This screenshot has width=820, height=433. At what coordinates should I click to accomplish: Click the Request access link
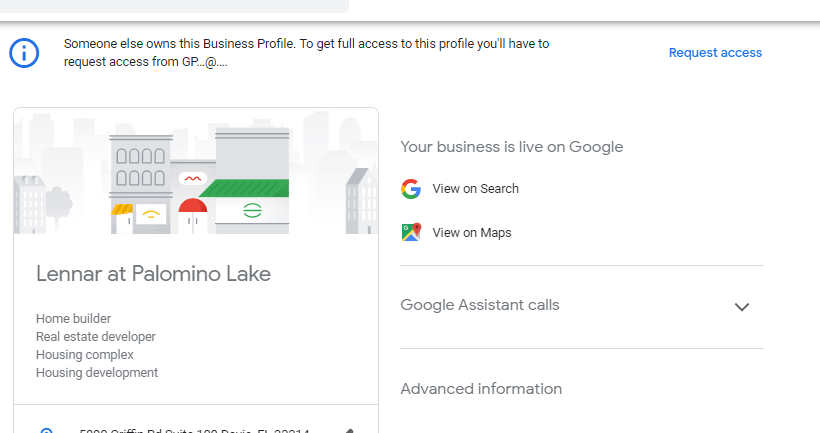715,53
